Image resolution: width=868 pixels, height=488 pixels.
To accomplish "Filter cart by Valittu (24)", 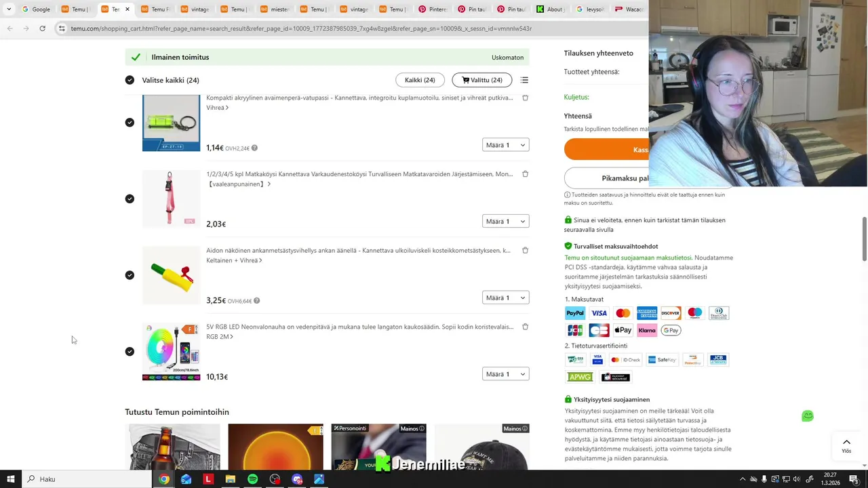I will 482,80.
